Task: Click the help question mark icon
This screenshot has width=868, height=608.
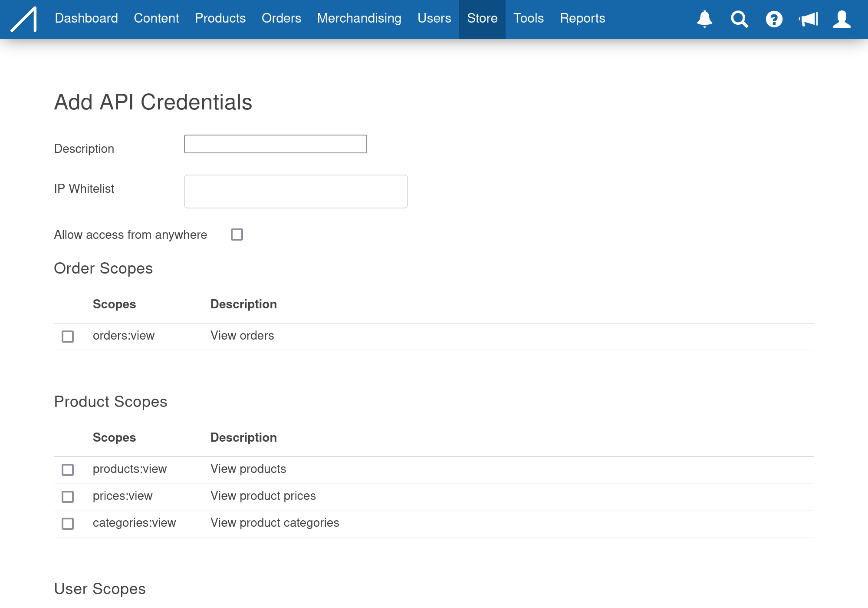Action: pyautogui.click(x=774, y=19)
